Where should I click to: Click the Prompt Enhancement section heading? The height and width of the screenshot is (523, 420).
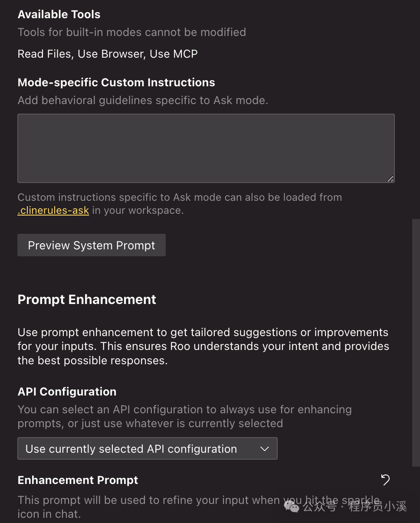(87, 300)
